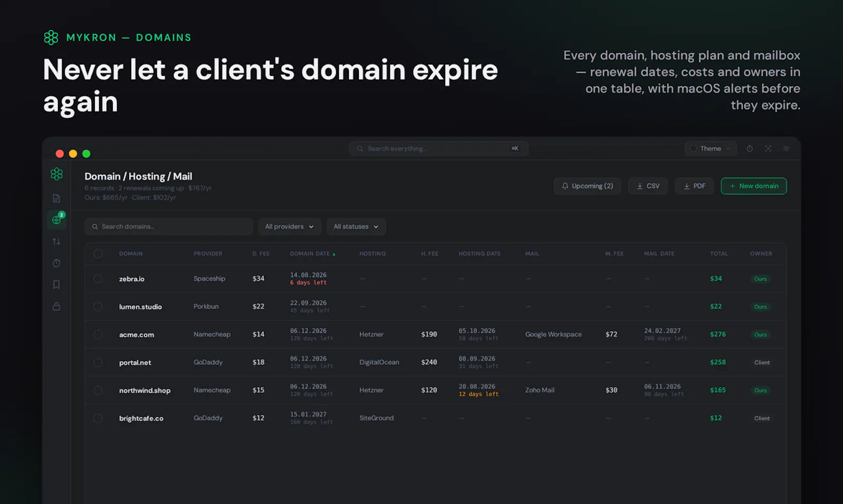843x504 pixels.
Task: Sort by the HOSTING DATE column header
Action: coord(479,254)
